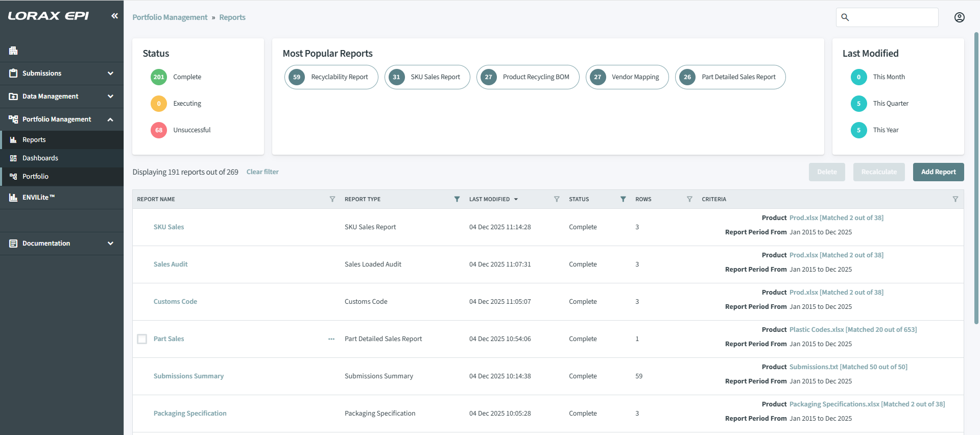
Task: Open the filter icon on Status column
Action: tap(623, 199)
